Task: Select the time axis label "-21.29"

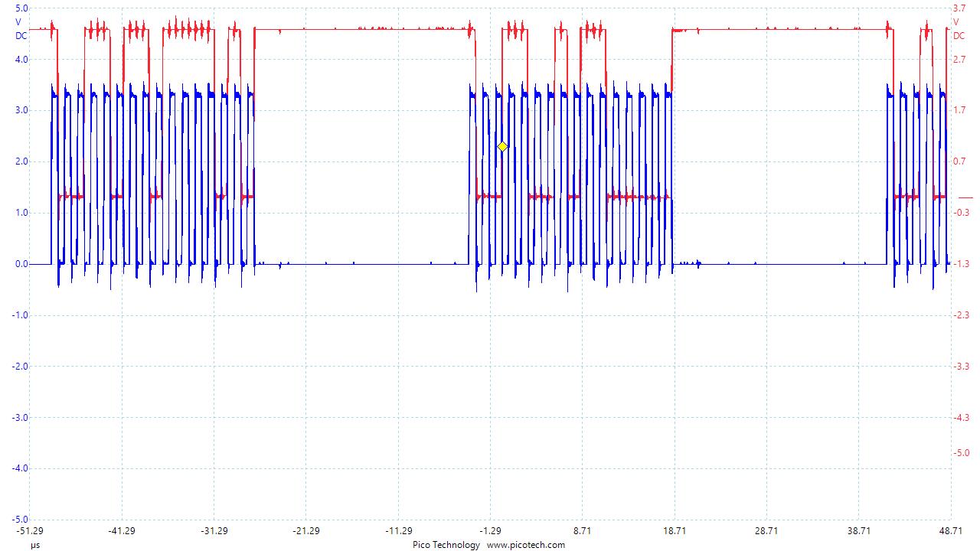Action: (x=306, y=530)
